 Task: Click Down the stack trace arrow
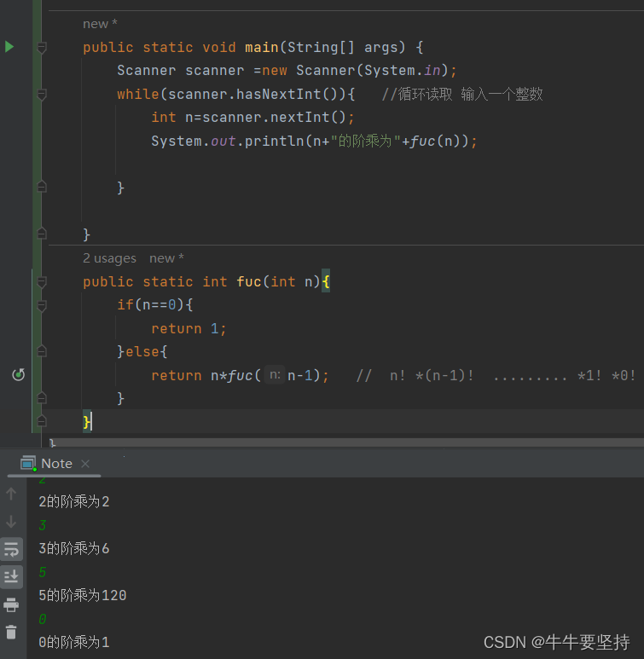click(11, 522)
